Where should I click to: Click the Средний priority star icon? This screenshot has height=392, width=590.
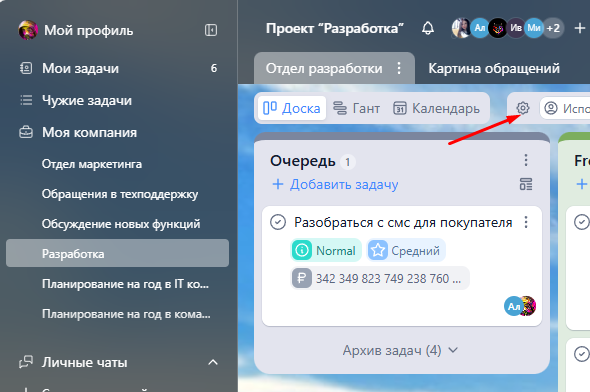pyautogui.click(x=378, y=250)
